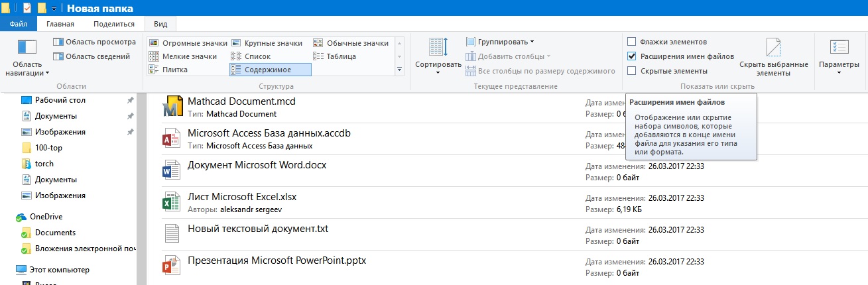The image size is (868, 285).
Task: Click the Word document file icon
Action: tap(171, 170)
